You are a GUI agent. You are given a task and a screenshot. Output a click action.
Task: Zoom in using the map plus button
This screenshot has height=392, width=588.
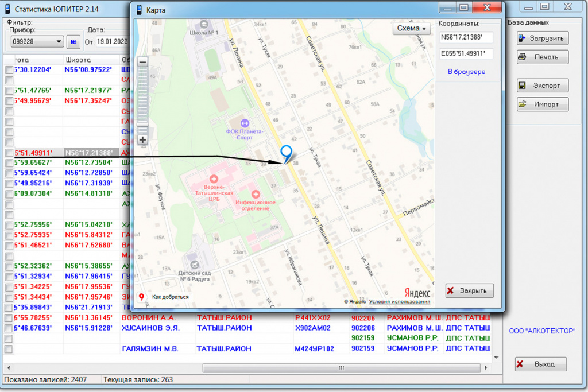tap(142, 140)
